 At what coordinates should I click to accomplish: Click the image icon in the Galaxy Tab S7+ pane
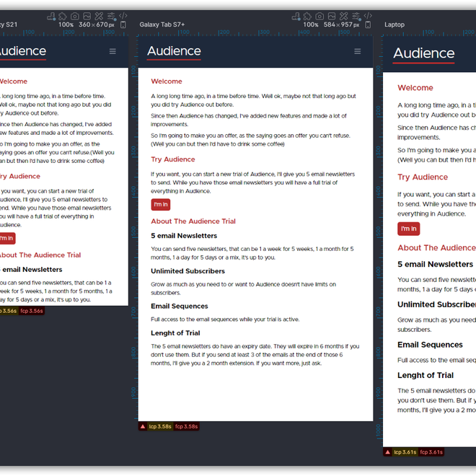click(332, 16)
